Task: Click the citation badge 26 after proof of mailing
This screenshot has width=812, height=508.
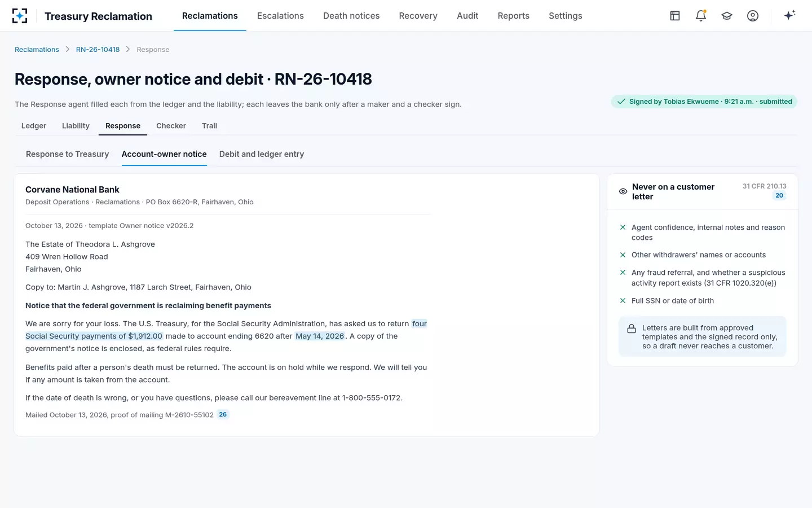Action: [223, 414]
